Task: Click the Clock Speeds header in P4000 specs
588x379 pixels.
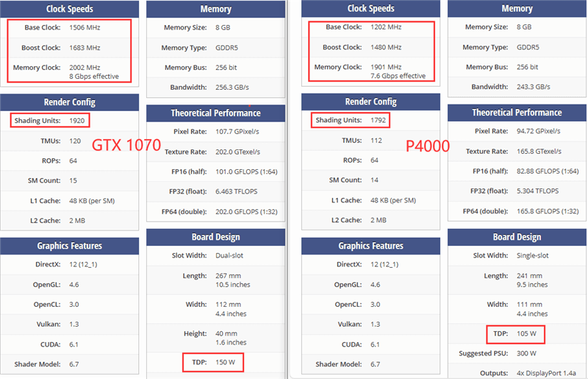Action: [370, 9]
